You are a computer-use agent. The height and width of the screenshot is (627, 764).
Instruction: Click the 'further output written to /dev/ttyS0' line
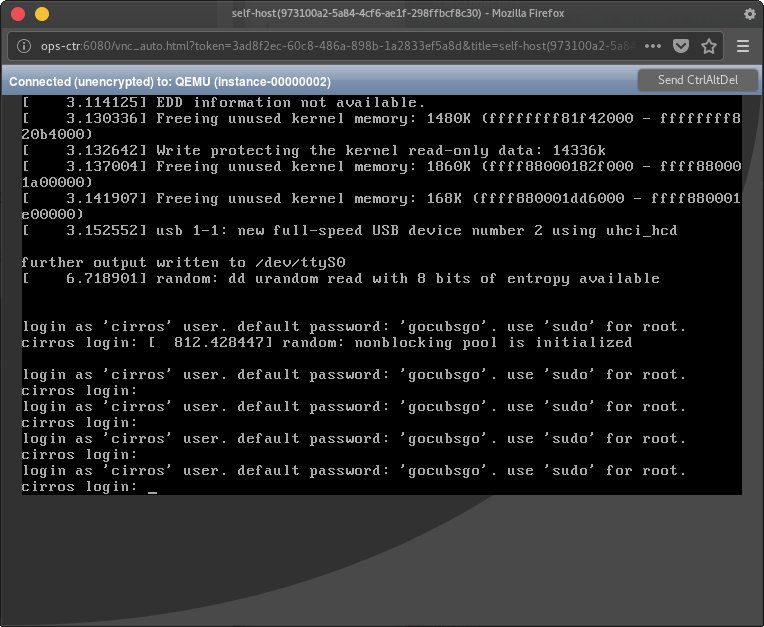(183, 263)
